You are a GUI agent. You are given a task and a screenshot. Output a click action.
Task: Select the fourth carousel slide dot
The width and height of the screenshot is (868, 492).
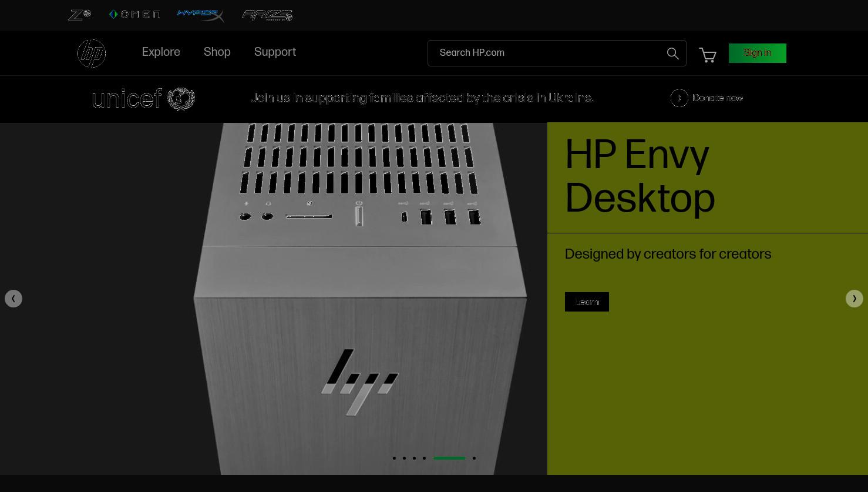pos(424,458)
